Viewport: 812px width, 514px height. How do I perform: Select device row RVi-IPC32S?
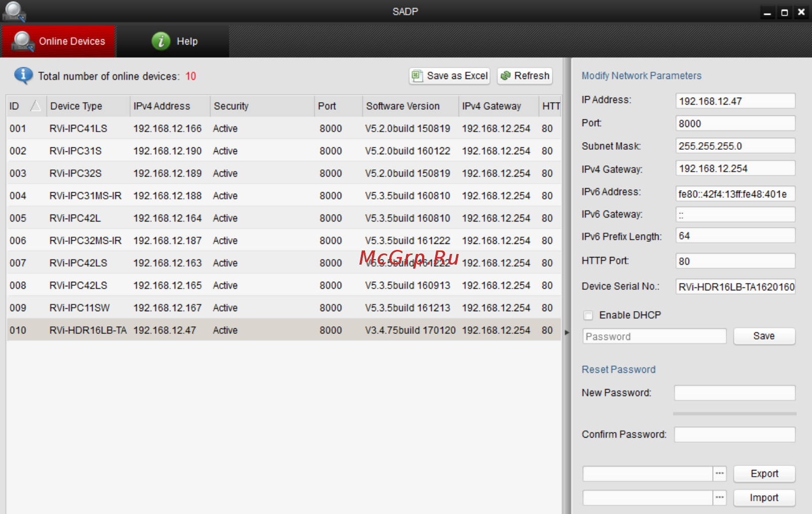283,173
